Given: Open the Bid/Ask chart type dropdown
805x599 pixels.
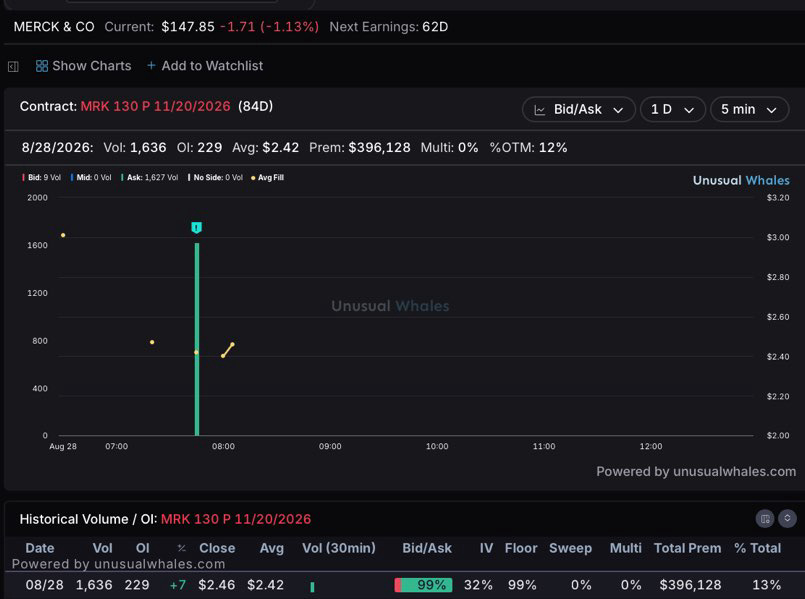Looking at the screenshot, I should coord(579,109).
